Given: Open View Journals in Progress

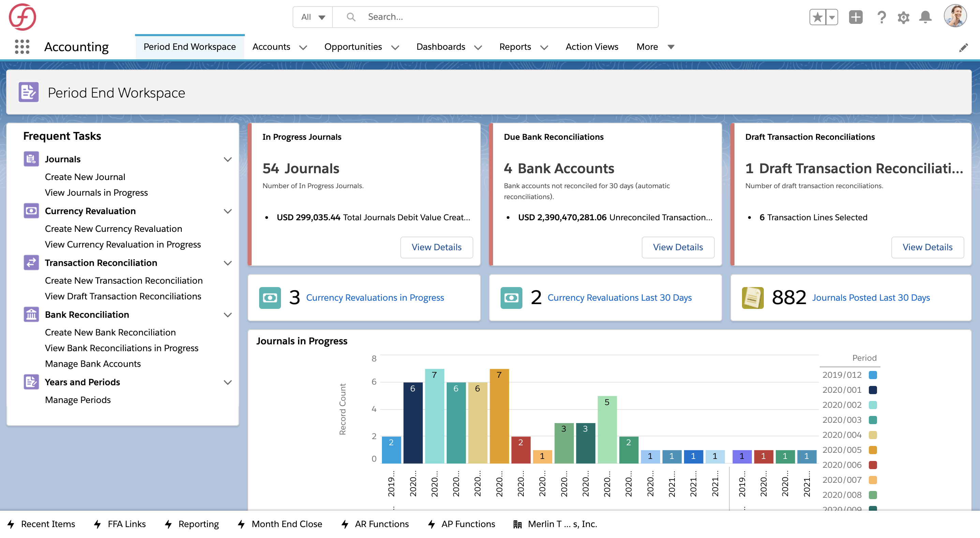Looking at the screenshot, I should (96, 193).
